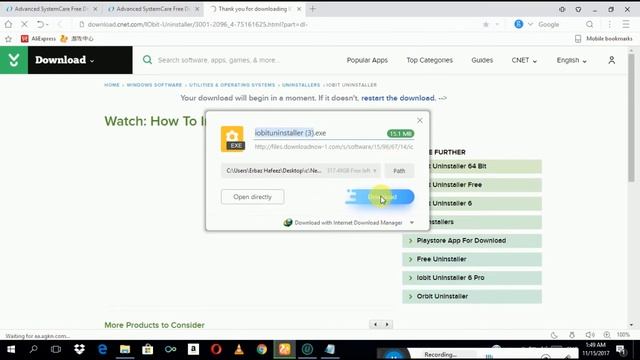Click the CNET search software input field
The height and width of the screenshot is (360, 640).
219,60
